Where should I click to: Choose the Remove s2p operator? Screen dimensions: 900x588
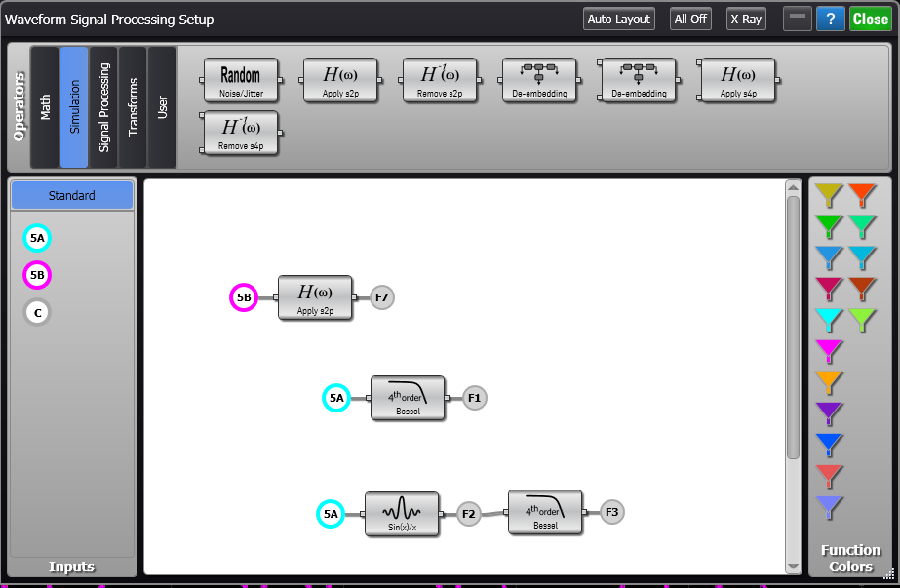[x=439, y=81]
